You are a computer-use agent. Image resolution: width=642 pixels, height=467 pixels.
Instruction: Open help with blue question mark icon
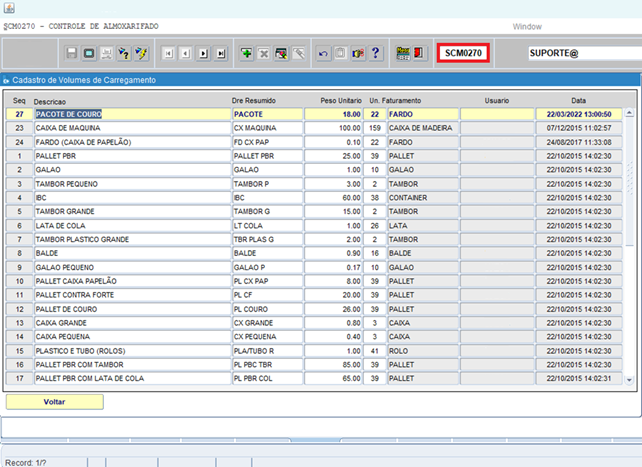375,53
